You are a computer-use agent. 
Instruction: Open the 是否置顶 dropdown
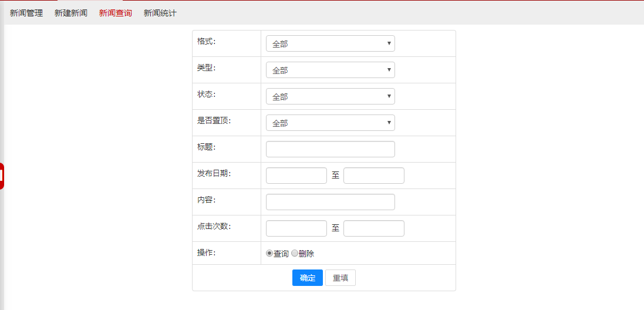coord(330,123)
